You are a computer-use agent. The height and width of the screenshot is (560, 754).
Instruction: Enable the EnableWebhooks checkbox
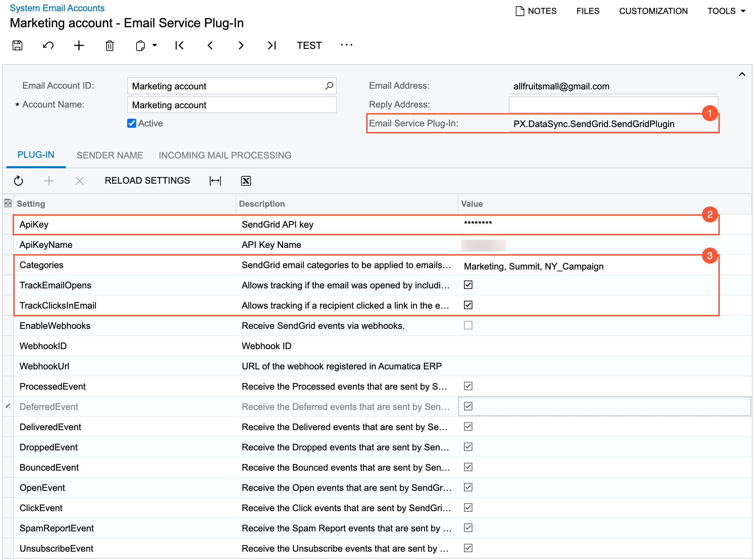pyautogui.click(x=468, y=325)
